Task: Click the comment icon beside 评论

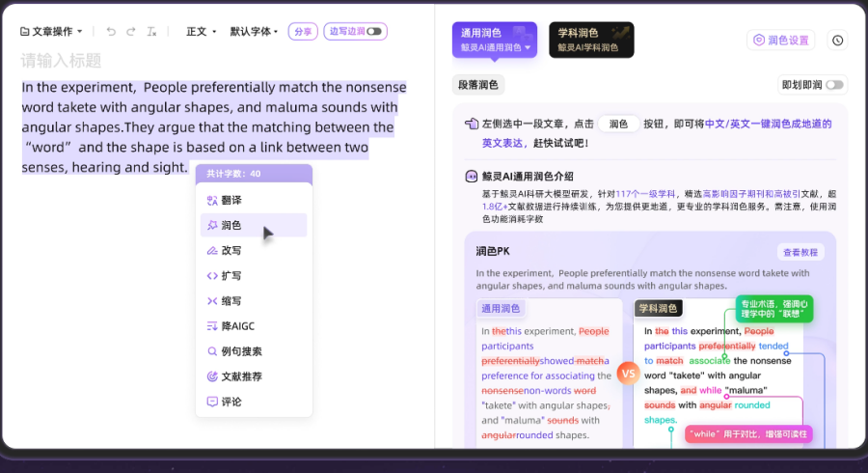Action: click(x=212, y=402)
